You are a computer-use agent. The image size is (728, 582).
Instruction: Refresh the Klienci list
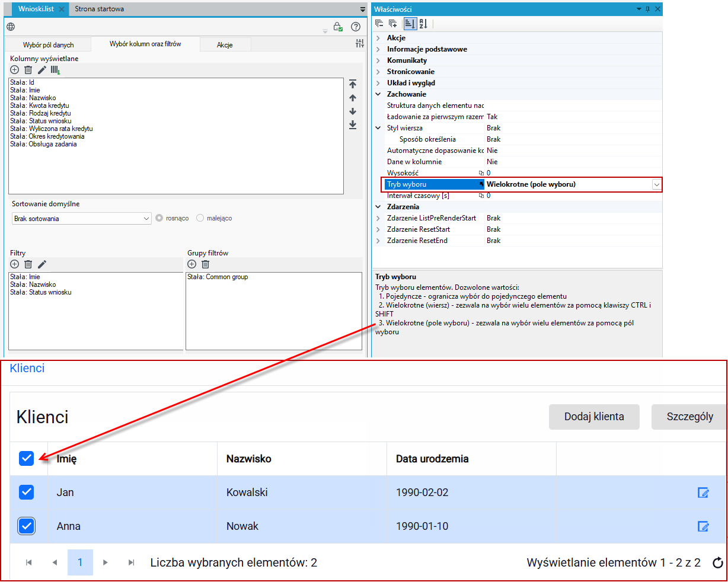click(x=718, y=563)
